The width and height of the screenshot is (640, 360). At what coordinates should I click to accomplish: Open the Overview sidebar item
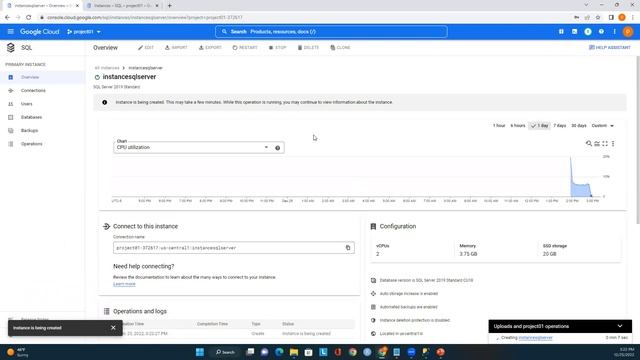point(42,77)
